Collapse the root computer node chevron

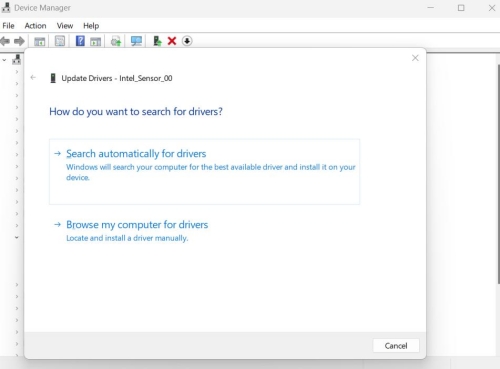pyautogui.click(x=4, y=60)
